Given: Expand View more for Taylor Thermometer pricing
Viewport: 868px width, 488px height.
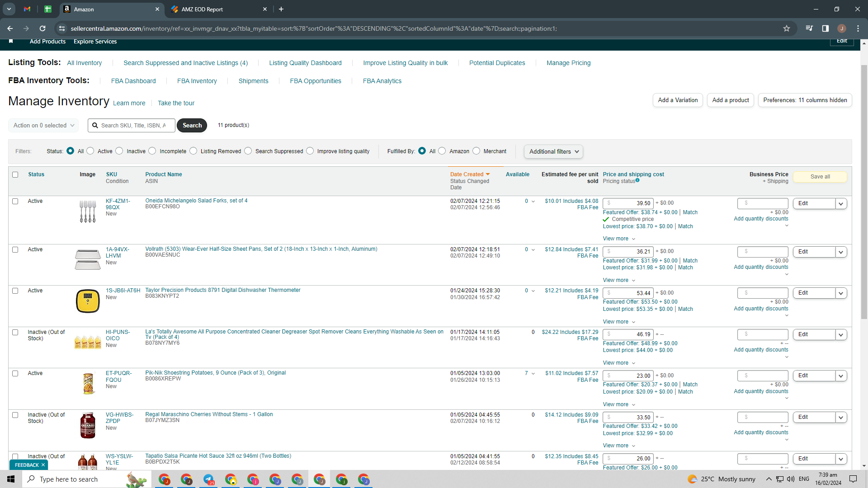Looking at the screenshot, I should [619, 322].
